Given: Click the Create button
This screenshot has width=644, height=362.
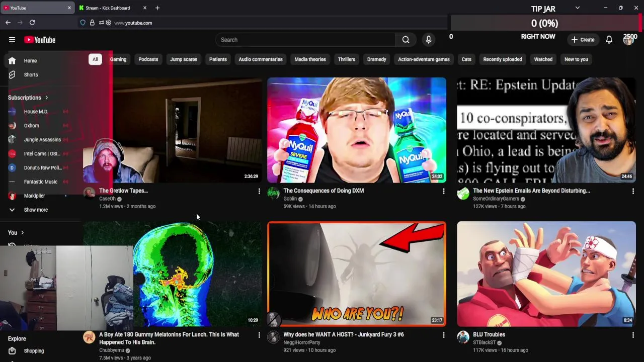Looking at the screenshot, I should click(x=583, y=40).
